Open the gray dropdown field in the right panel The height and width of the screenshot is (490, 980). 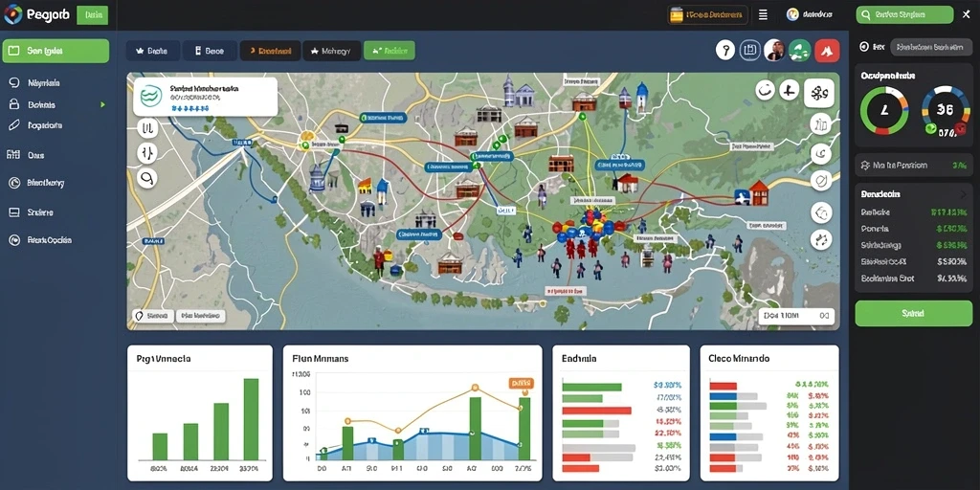click(x=931, y=47)
